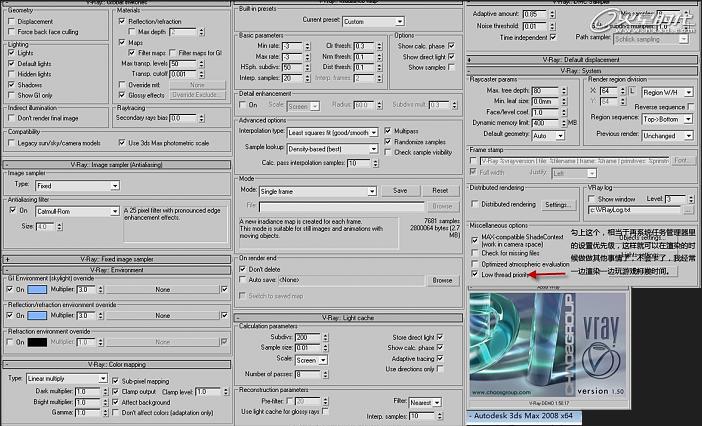Expand the V-Ray:: Fixed image sampler rollout

click(x=117, y=259)
